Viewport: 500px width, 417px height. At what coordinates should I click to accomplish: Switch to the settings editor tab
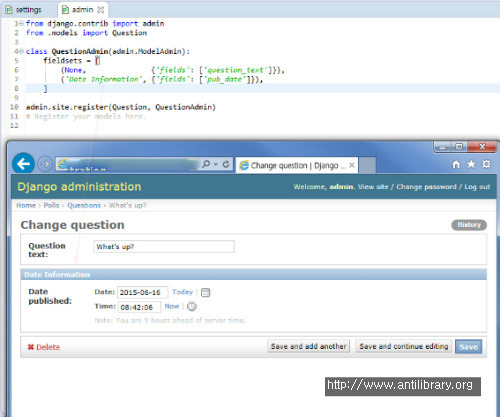pos(23,10)
